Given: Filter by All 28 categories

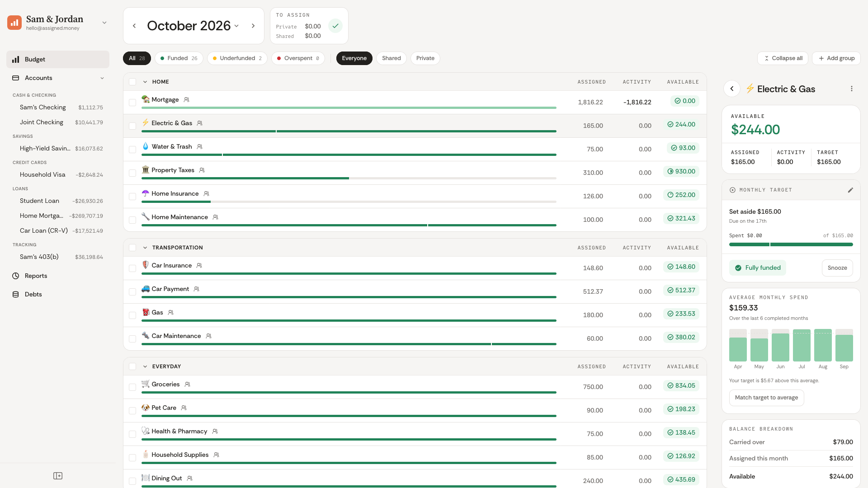Looking at the screenshot, I should coord(137,58).
